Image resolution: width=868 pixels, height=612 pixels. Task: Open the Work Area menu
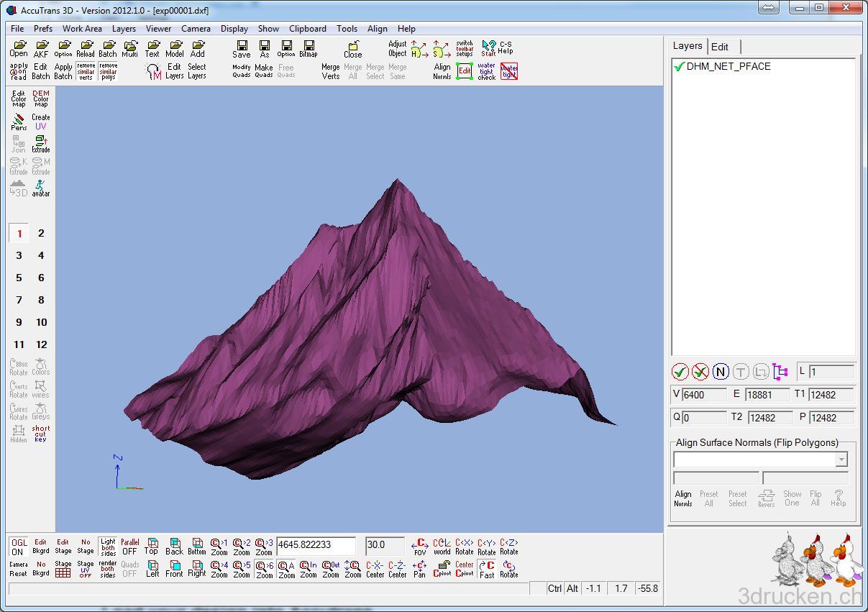[82, 29]
